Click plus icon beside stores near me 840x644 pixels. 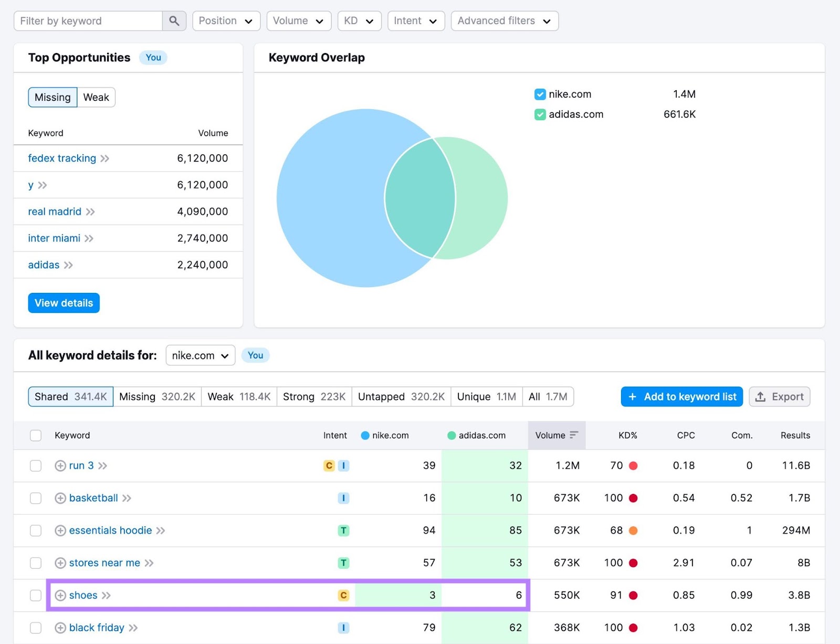[x=60, y=563]
